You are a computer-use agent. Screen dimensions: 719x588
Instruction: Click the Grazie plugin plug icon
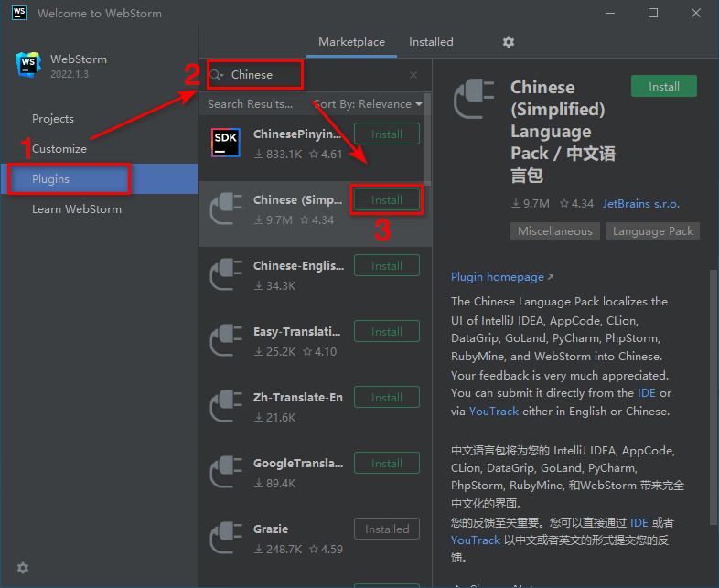tap(226, 538)
